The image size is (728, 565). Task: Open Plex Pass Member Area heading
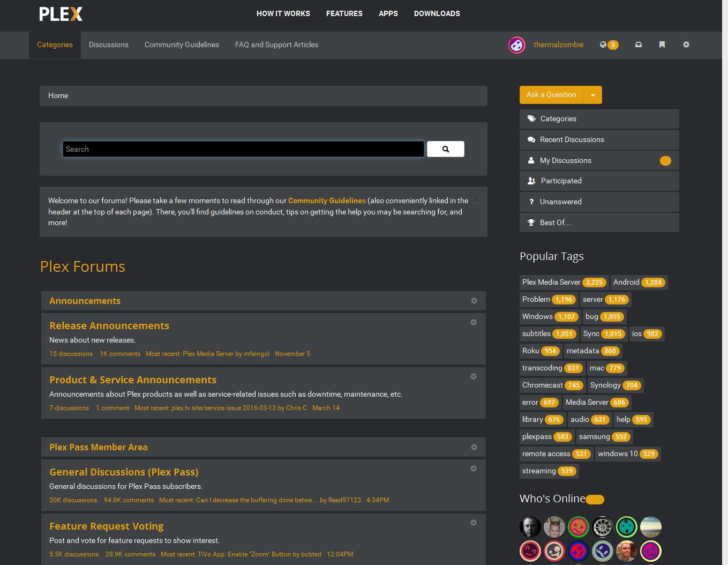99,447
